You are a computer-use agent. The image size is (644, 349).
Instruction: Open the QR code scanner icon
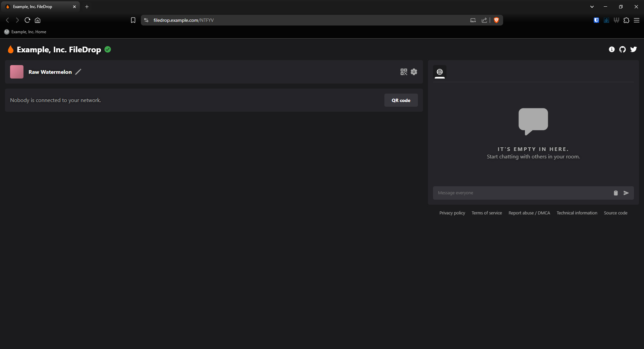pyautogui.click(x=404, y=72)
